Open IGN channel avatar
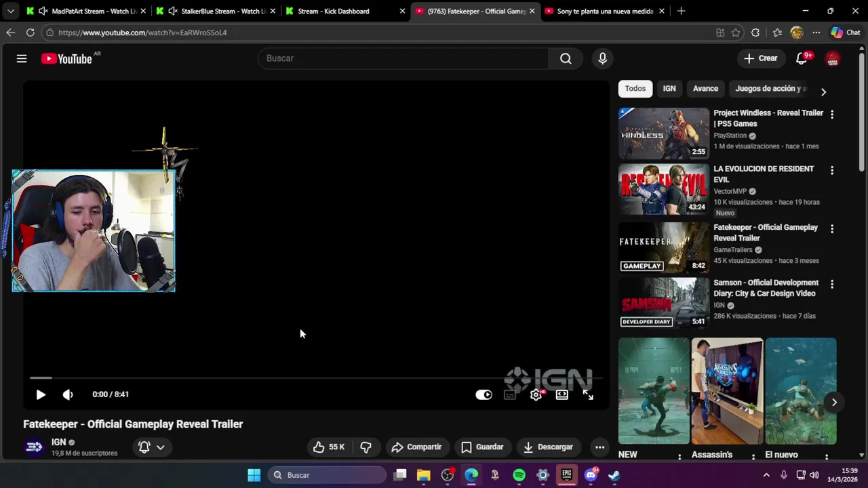Image resolution: width=868 pixels, height=488 pixels. (34, 447)
